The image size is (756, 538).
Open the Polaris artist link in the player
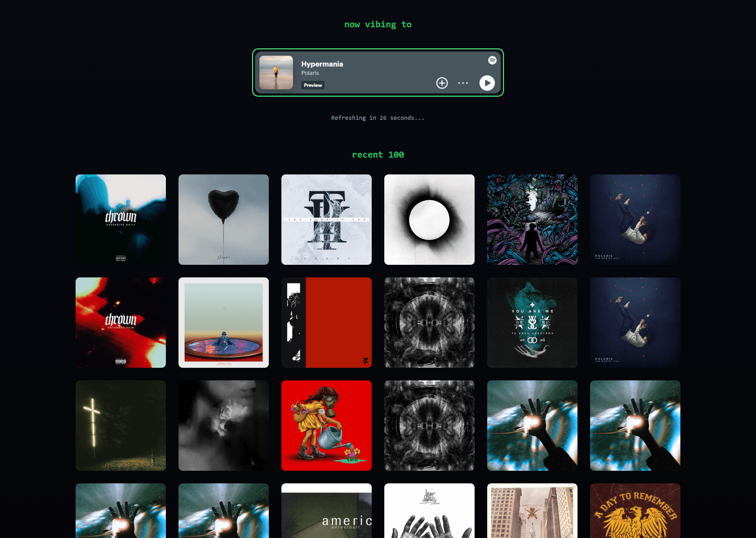click(x=310, y=73)
